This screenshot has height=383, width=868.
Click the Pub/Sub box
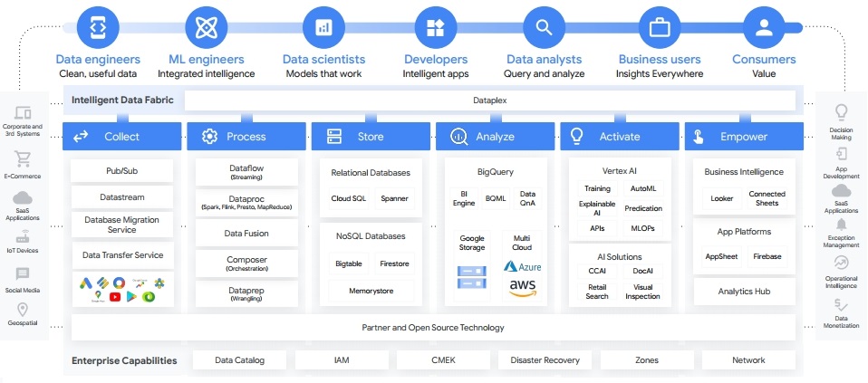121,170
